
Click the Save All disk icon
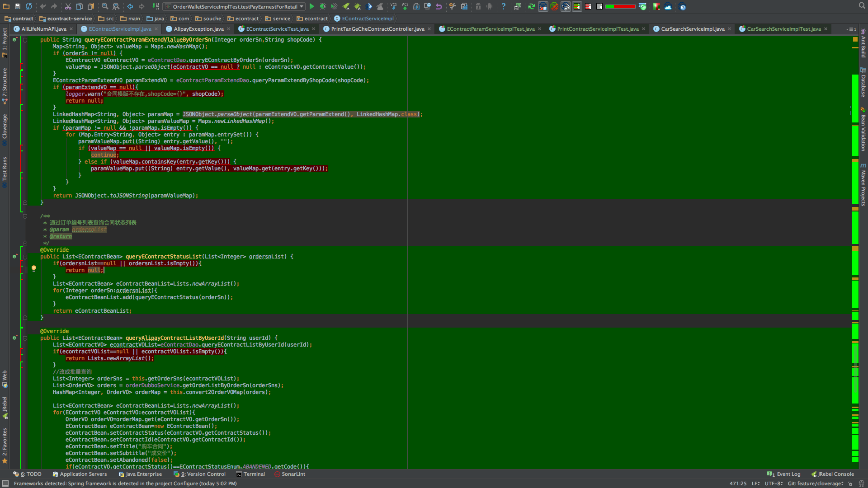pyautogui.click(x=18, y=6)
